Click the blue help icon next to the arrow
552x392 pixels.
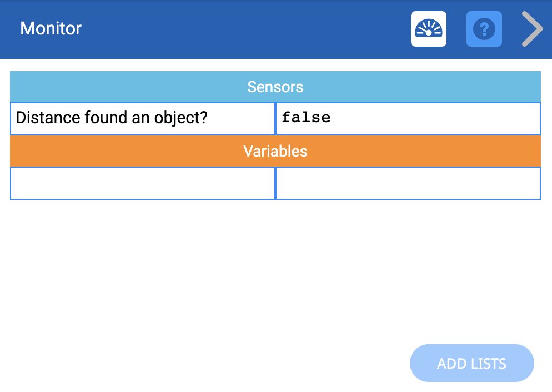coord(484,28)
